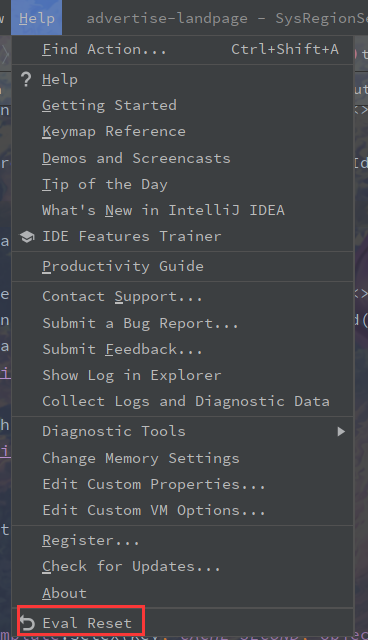Open the Productivity Guide

click(182, 266)
